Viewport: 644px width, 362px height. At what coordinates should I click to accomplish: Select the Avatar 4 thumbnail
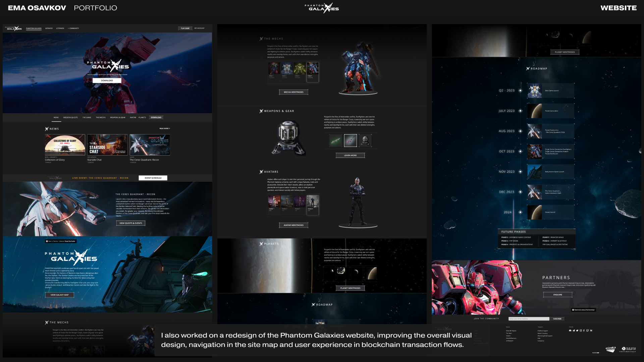[313, 204]
